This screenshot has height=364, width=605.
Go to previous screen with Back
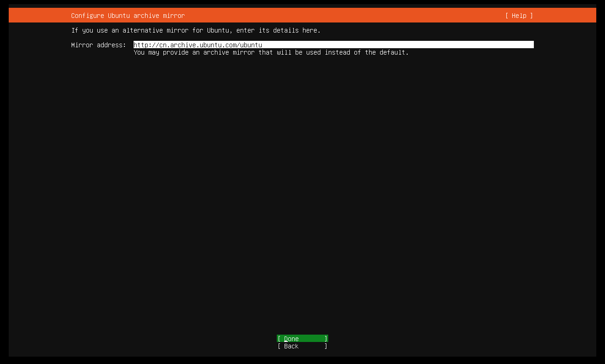302,346
